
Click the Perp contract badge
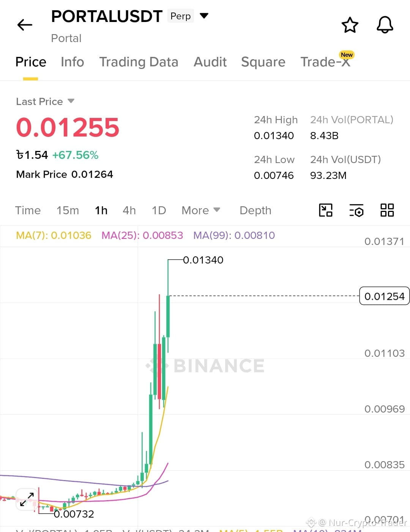point(181,16)
